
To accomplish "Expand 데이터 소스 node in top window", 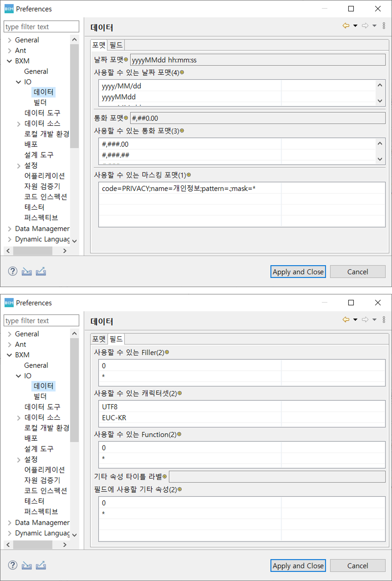I will 19,124.
